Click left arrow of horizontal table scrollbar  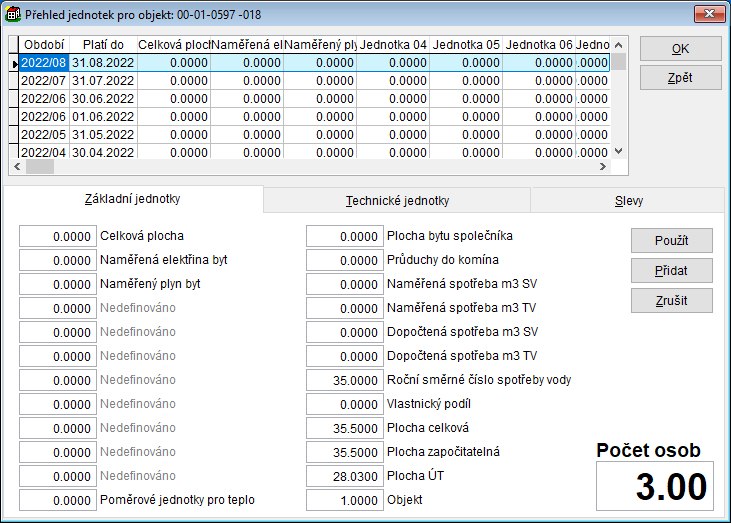[x=17, y=167]
